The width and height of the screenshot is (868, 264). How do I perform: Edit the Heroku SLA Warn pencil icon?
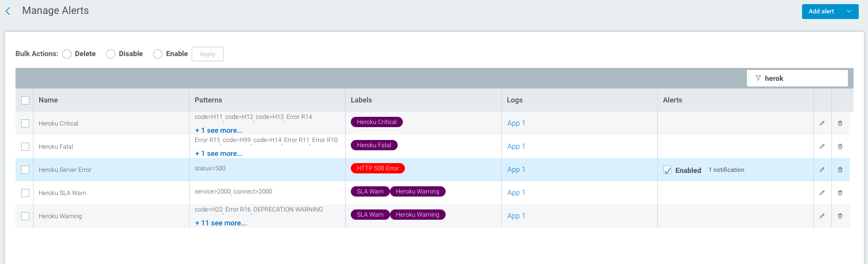point(822,193)
